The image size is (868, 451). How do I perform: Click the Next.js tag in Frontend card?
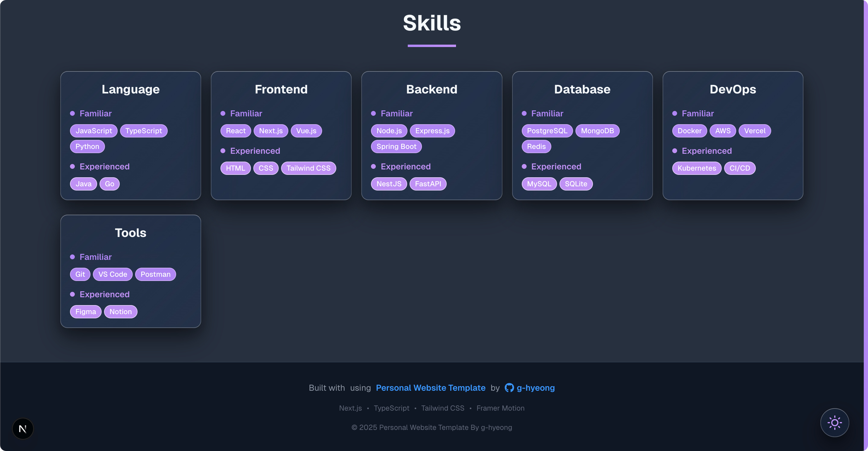[x=271, y=131]
